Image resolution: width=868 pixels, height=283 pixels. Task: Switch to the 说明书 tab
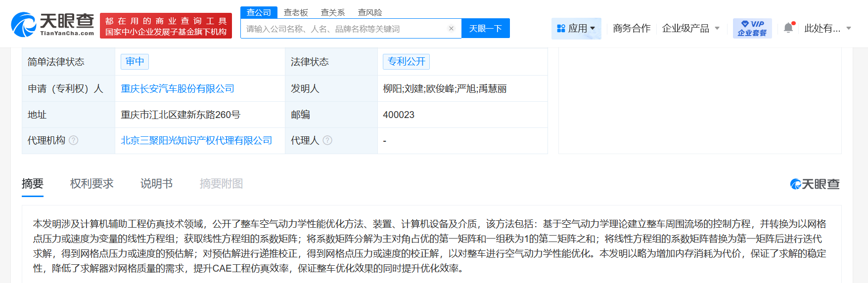[x=156, y=184]
